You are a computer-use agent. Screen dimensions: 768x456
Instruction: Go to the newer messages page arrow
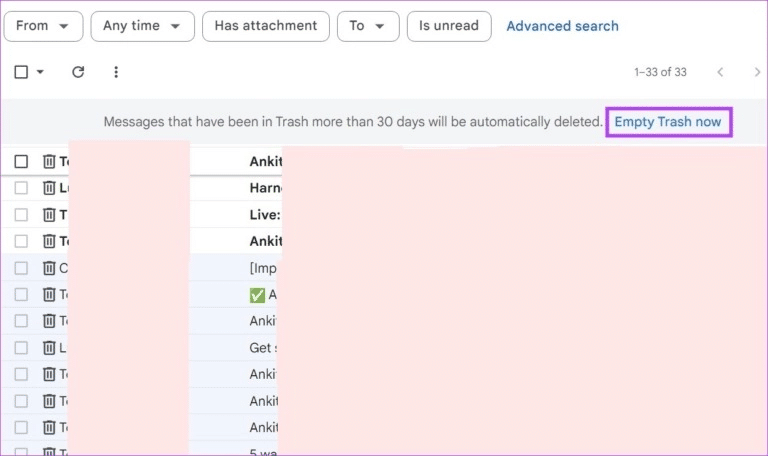click(x=720, y=72)
